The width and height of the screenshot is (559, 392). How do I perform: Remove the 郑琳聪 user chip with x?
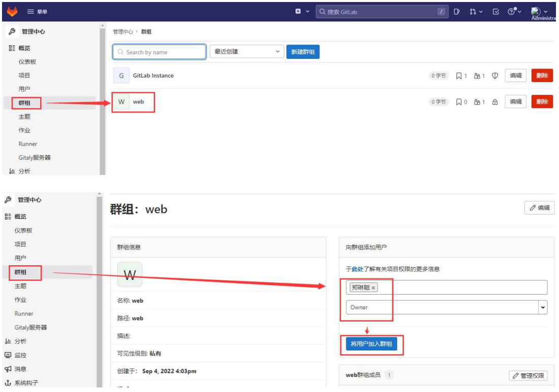373,288
